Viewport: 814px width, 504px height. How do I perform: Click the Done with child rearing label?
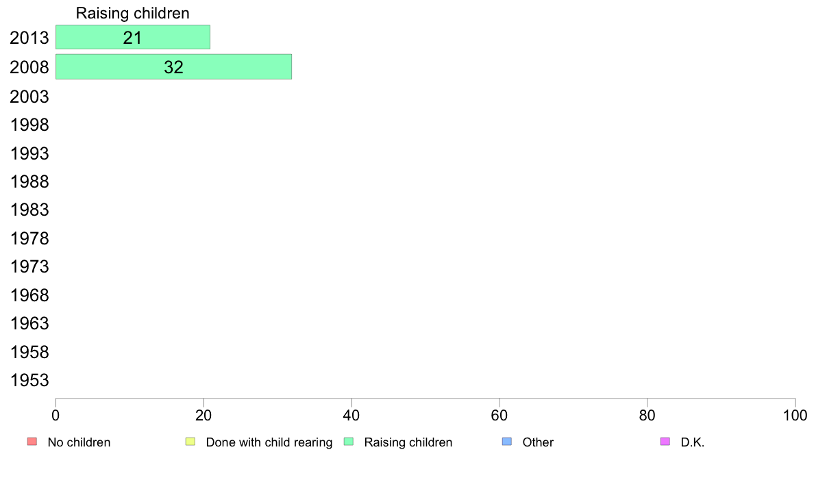[x=269, y=442]
